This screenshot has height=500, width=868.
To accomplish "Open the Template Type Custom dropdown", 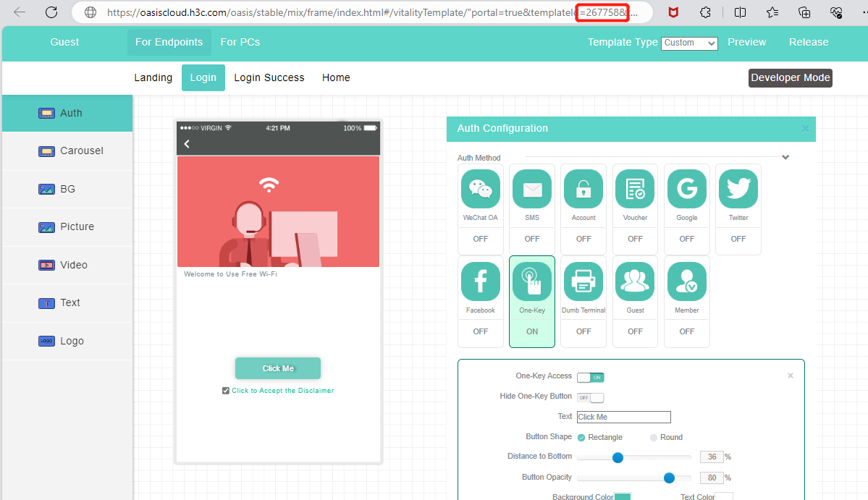I will (689, 43).
